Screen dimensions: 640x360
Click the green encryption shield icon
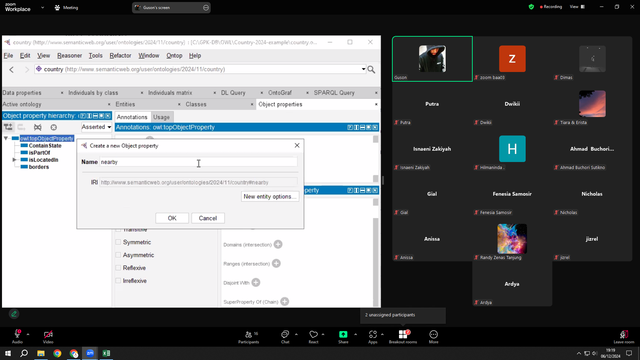tap(531, 7)
